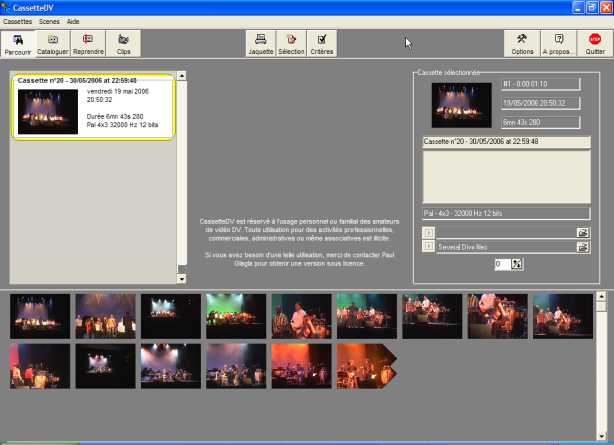Click the 'vendredi 19 mai 2006' text
614x445 pixels.
click(117, 91)
